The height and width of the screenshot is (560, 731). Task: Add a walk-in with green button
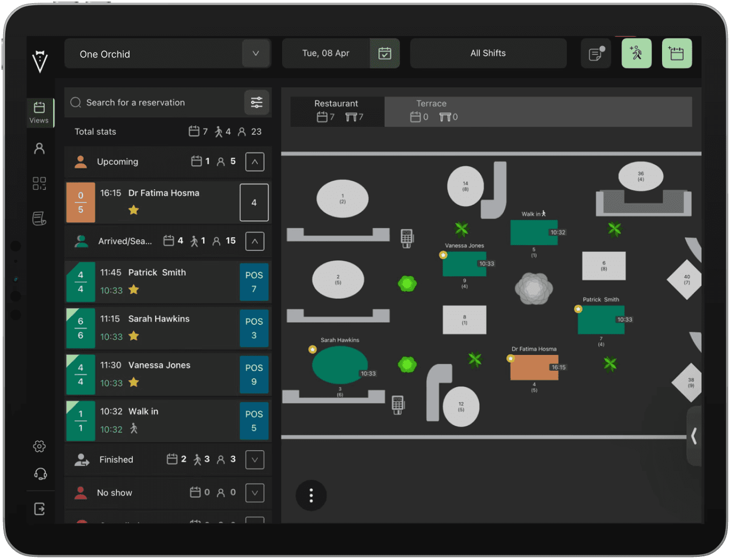(x=636, y=53)
